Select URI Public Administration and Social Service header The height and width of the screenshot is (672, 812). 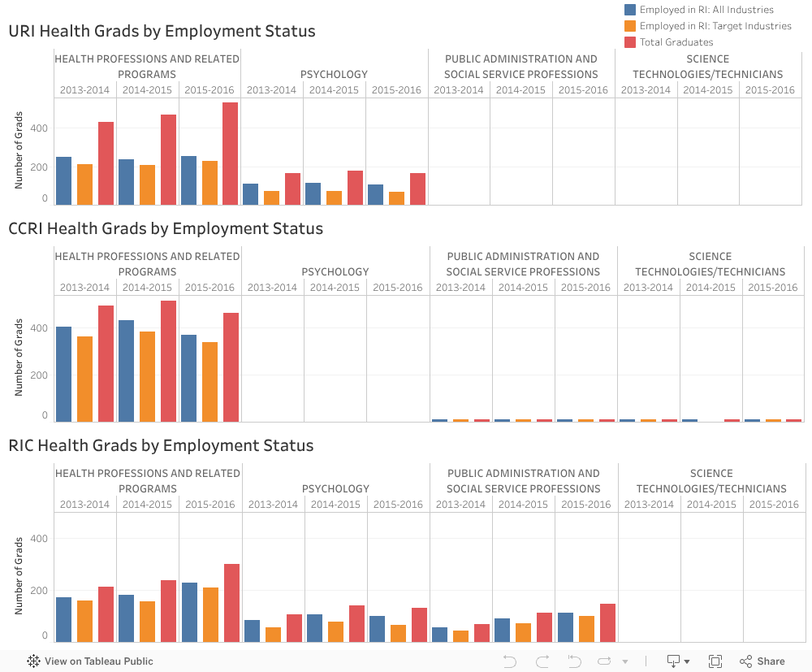point(521,67)
